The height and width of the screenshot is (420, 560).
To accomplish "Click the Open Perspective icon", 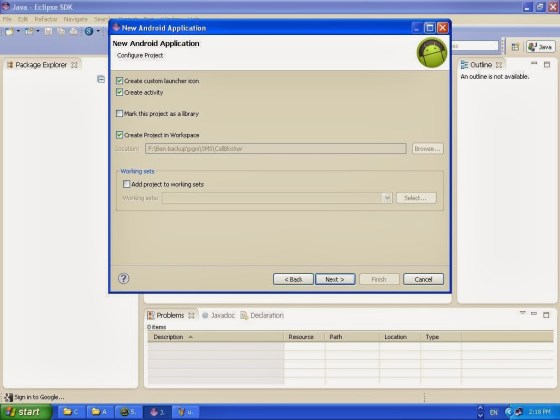I will (515, 47).
